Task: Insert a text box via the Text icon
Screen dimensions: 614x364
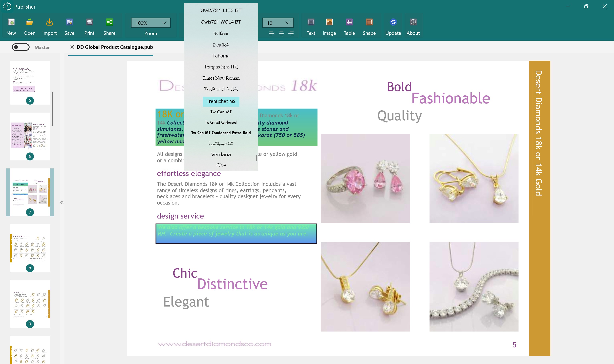Action: click(311, 26)
